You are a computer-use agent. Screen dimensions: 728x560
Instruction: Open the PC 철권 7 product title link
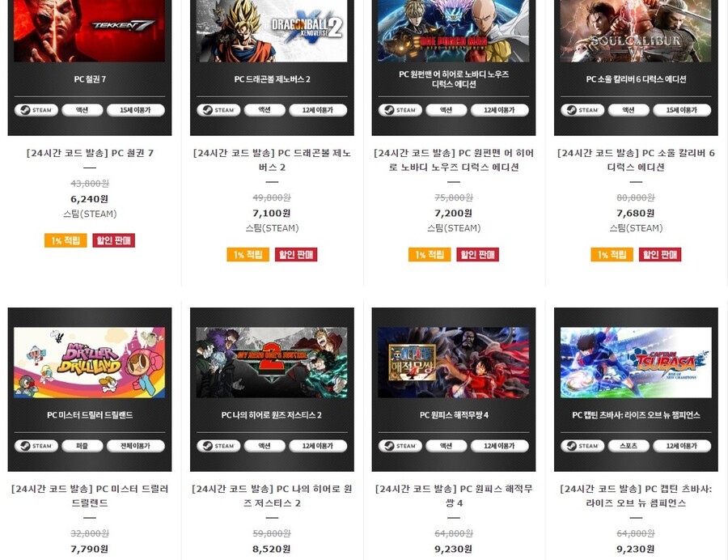pyautogui.click(x=90, y=153)
